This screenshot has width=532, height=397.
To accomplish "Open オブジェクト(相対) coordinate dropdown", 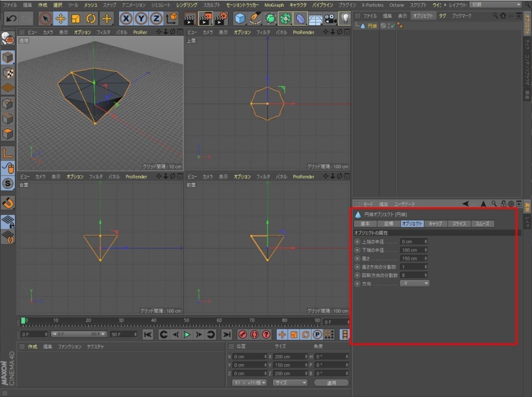I will point(250,382).
